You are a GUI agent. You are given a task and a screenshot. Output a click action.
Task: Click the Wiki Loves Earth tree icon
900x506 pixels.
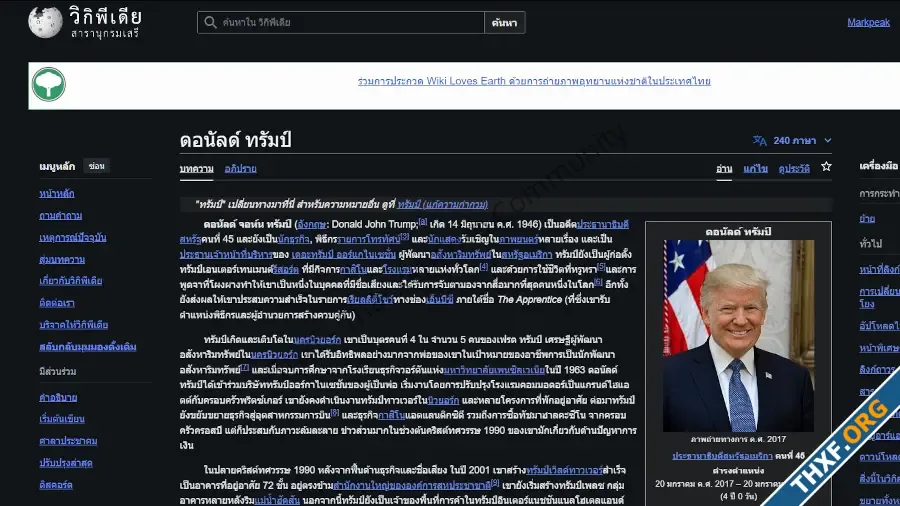click(x=48, y=84)
